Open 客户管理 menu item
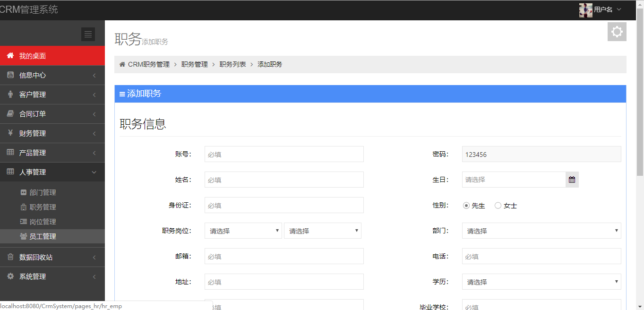The image size is (644, 310). point(52,95)
